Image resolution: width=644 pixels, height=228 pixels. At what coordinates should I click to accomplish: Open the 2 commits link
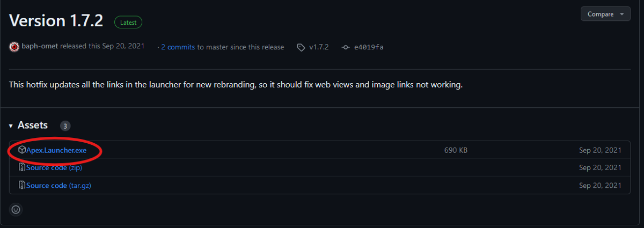click(x=178, y=47)
